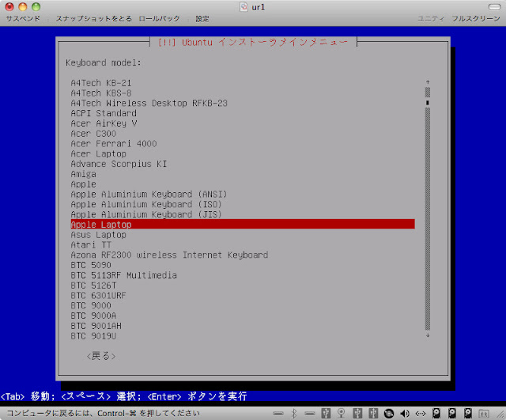Click the url document icon in title bar
This screenshot has height=420, width=506.
pyautogui.click(x=244, y=7)
